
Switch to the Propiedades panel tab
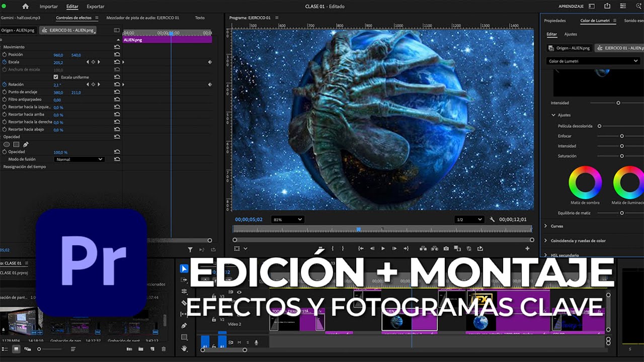click(555, 21)
